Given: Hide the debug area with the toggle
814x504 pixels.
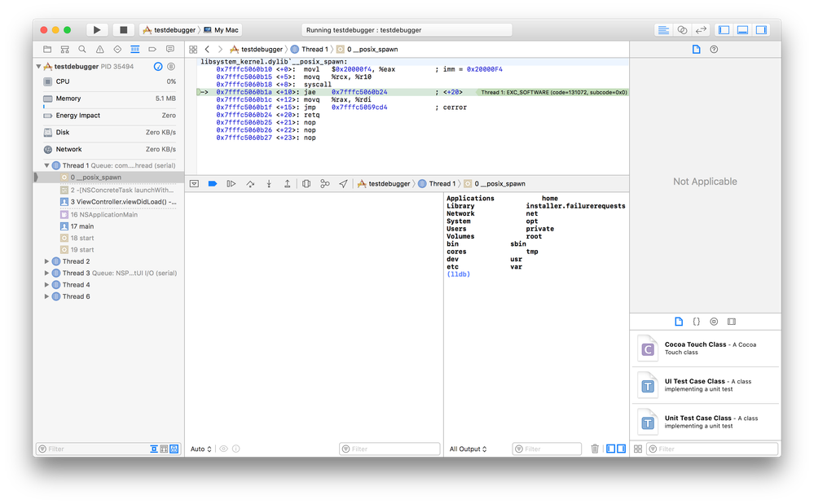Looking at the screenshot, I should 194,184.
